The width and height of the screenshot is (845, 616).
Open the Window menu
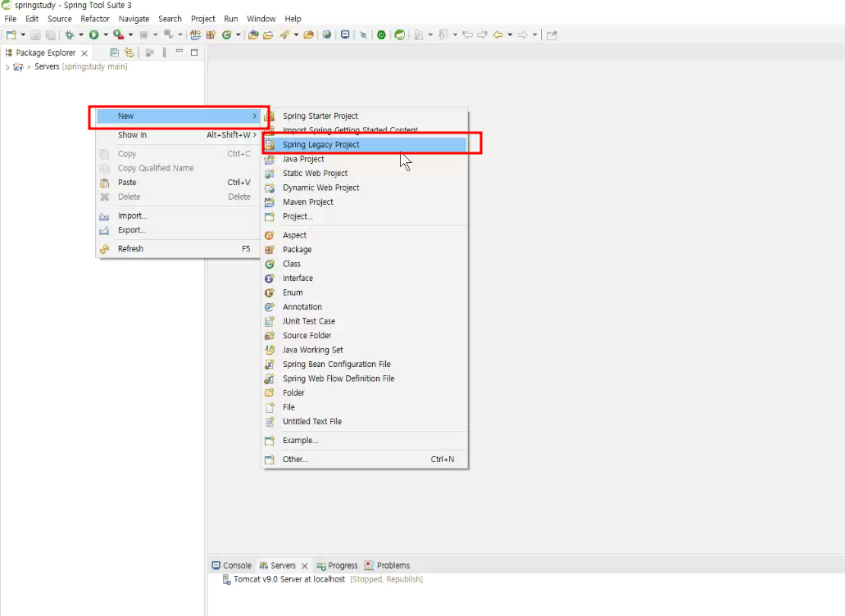(x=261, y=19)
